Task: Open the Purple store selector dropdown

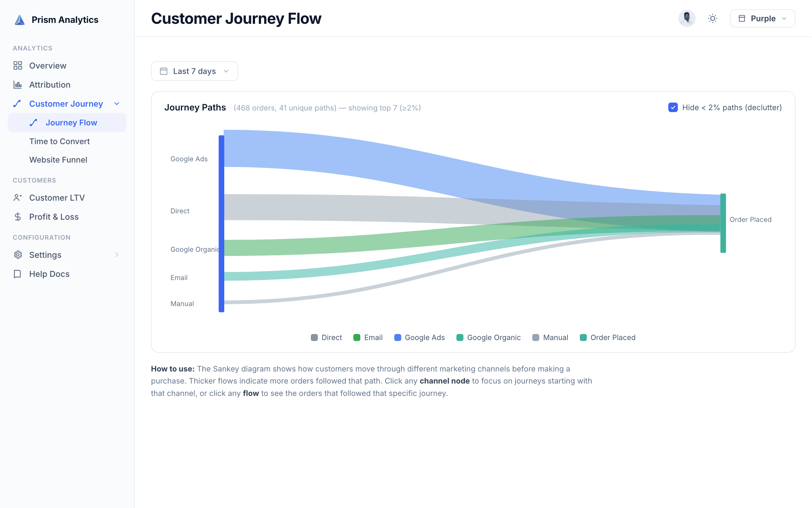Action: 762,18
